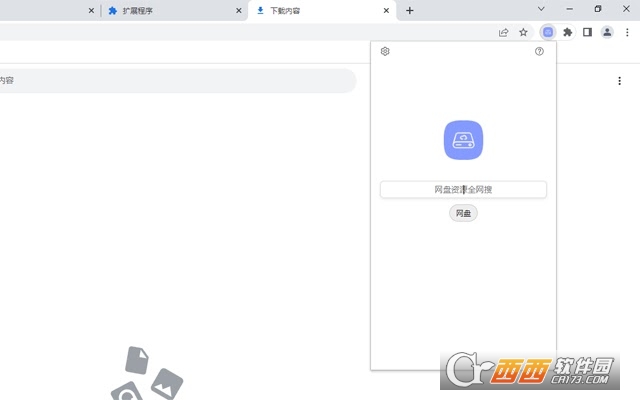640x400 pixels.
Task: Restore down the browser window
Action: (x=598, y=9)
